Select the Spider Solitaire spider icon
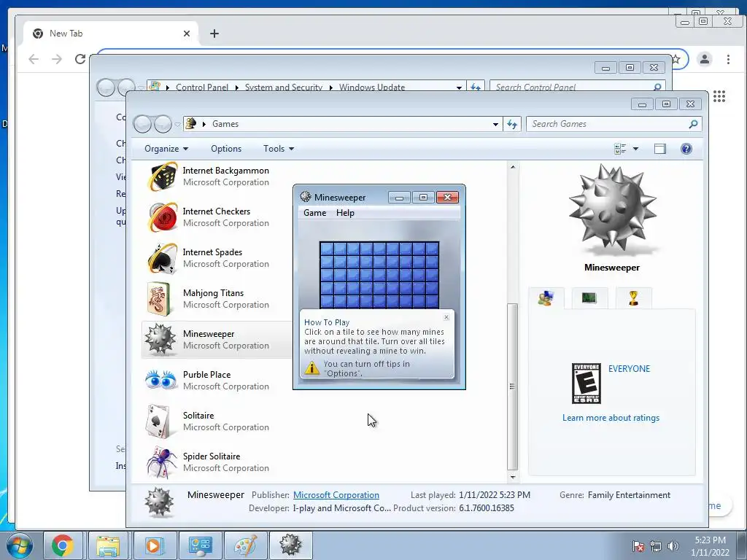747x560 pixels. 161,462
